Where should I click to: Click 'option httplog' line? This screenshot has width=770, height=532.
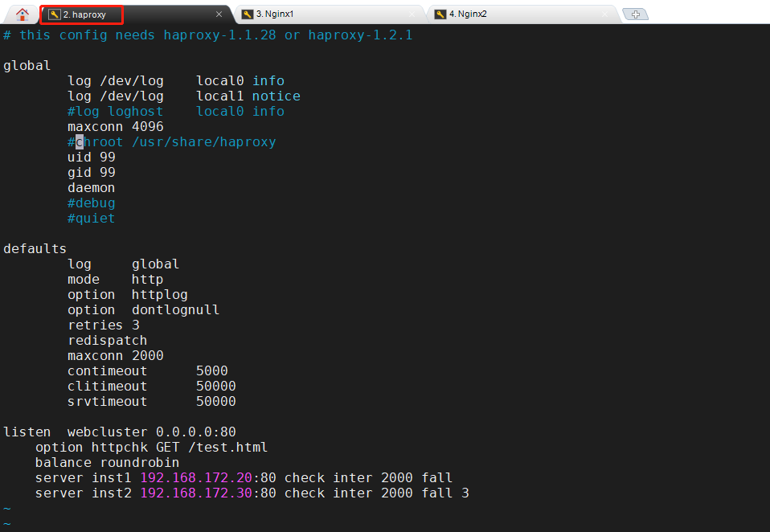[x=128, y=294]
